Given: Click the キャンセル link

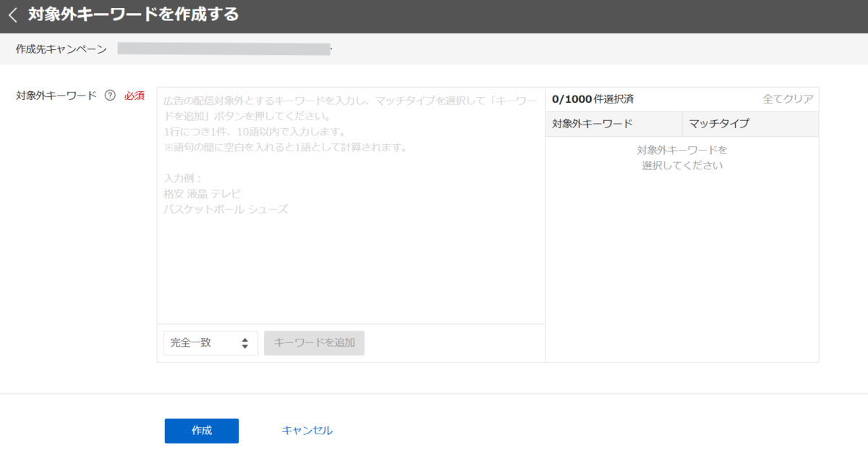Looking at the screenshot, I should pos(307,431).
